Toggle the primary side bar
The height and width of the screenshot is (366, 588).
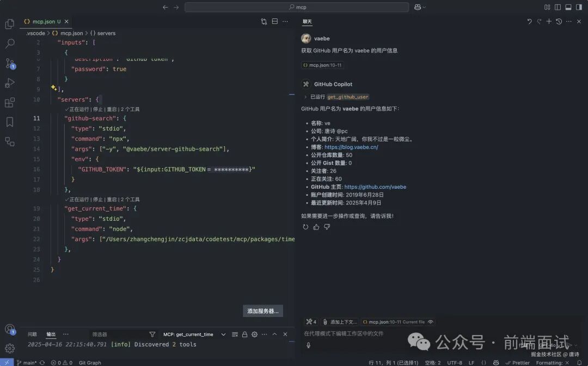coord(558,7)
